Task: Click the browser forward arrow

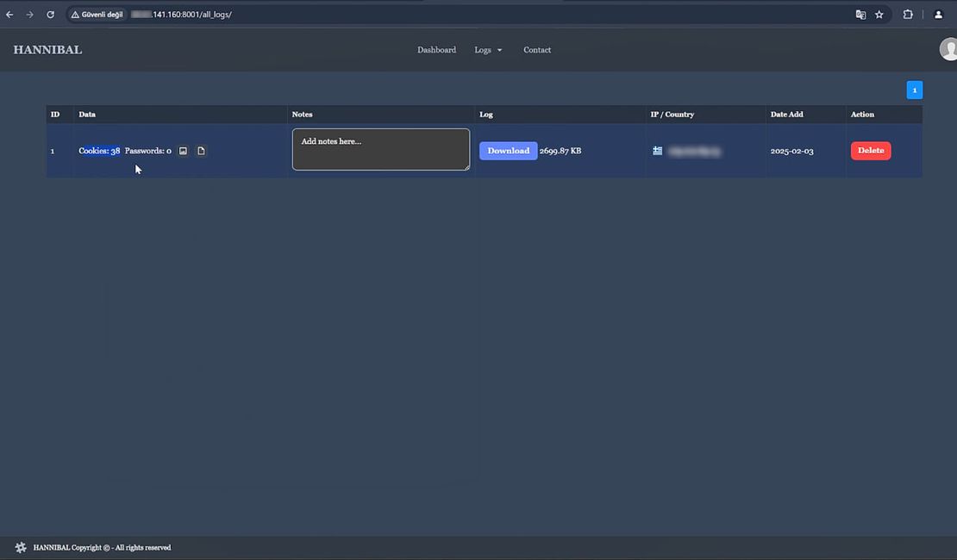Action: point(29,15)
